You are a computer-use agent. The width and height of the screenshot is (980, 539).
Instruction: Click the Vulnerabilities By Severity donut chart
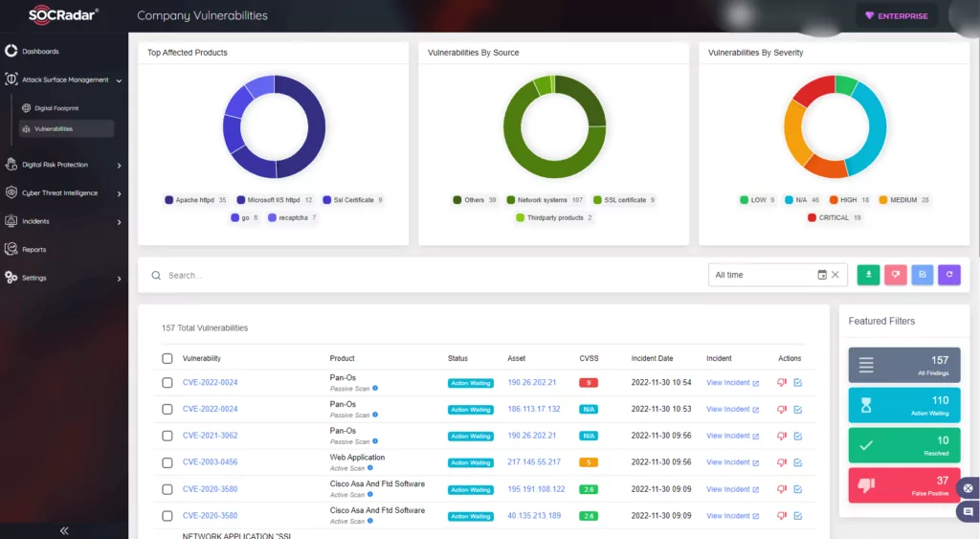pyautogui.click(x=835, y=127)
